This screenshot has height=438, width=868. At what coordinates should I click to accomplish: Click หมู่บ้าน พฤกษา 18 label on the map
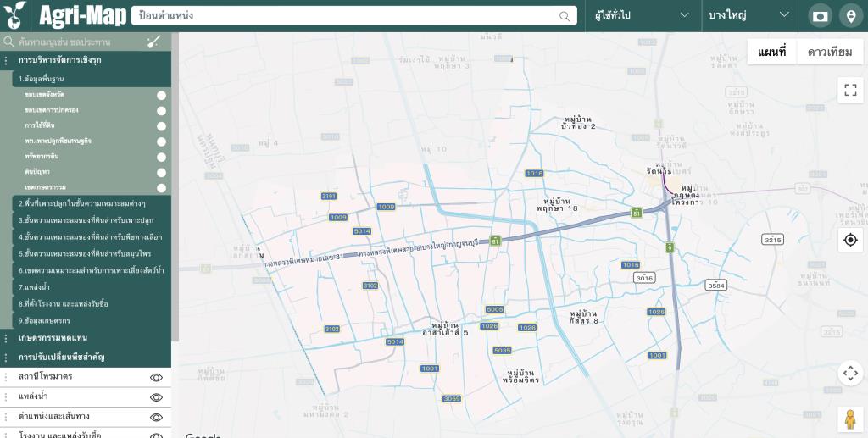(557, 205)
